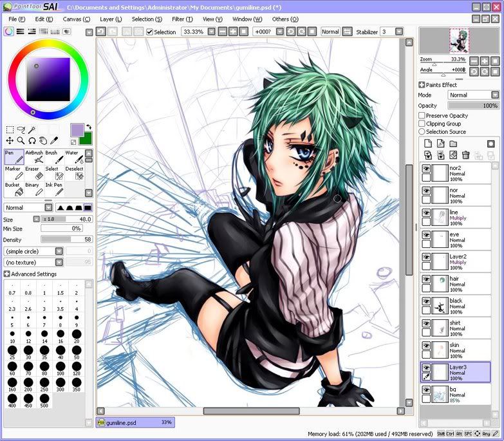Click the navigator canvas thumbnail
The image size is (504, 441).
(x=459, y=41)
